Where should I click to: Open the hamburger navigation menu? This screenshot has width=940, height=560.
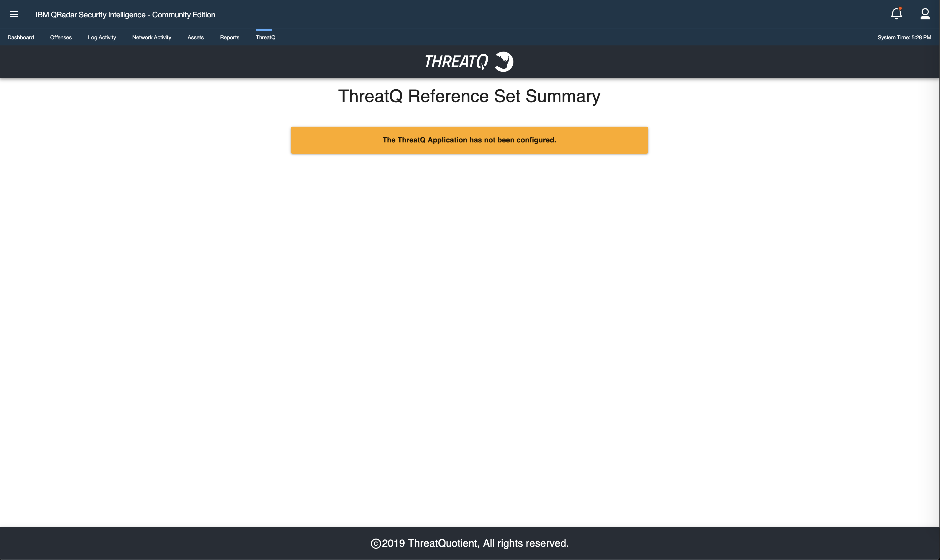(x=14, y=14)
